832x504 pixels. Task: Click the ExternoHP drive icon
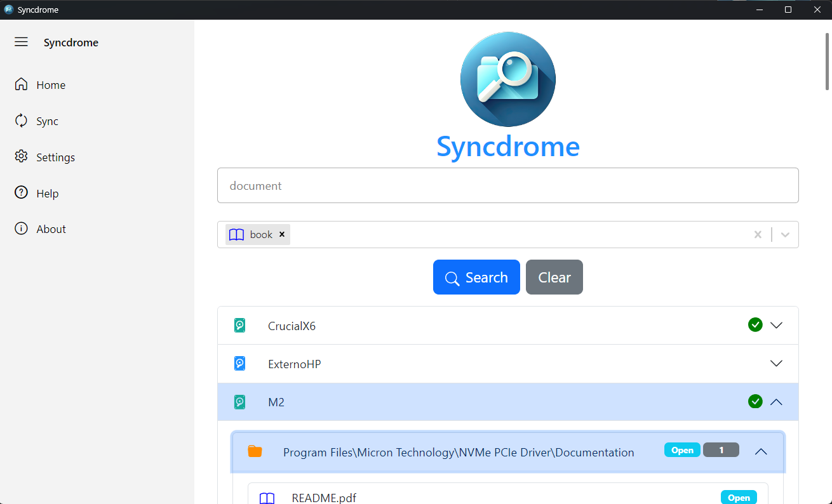239,363
